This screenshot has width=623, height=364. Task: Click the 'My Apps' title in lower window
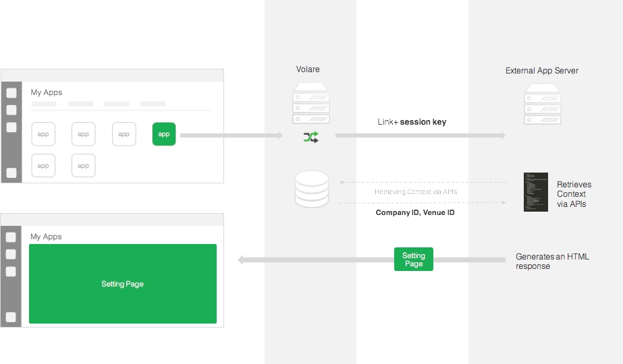pyautogui.click(x=47, y=237)
